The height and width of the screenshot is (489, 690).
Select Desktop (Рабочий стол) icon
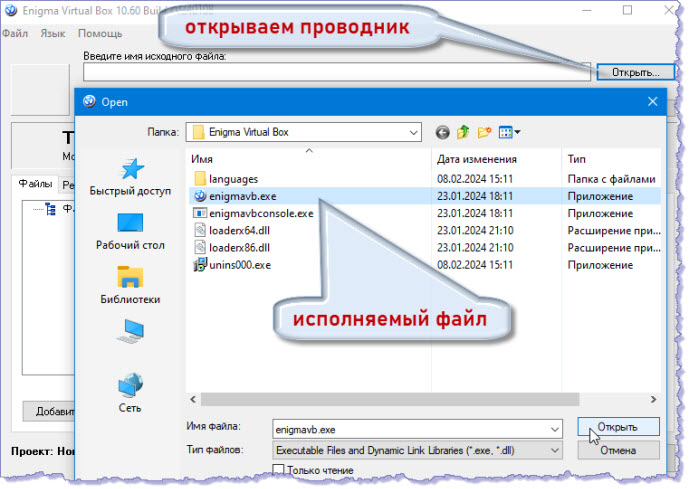click(130, 223)
